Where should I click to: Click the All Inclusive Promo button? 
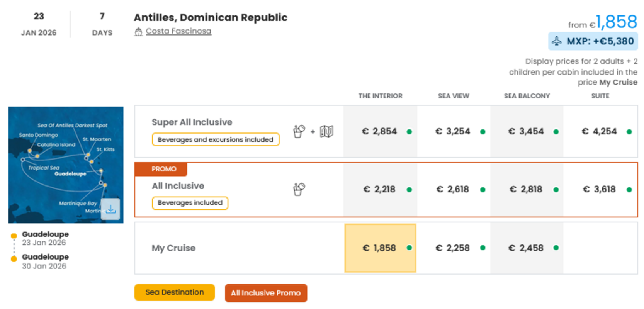(266, 293)
